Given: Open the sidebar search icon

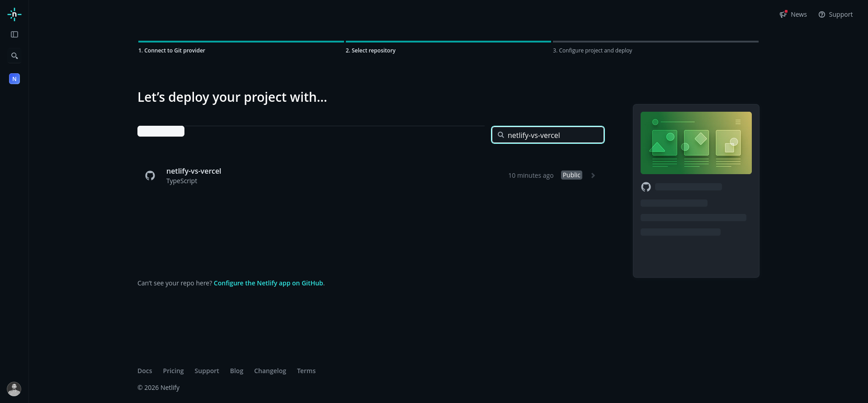Looking at the screenshot, I should [x=14, y=56].
